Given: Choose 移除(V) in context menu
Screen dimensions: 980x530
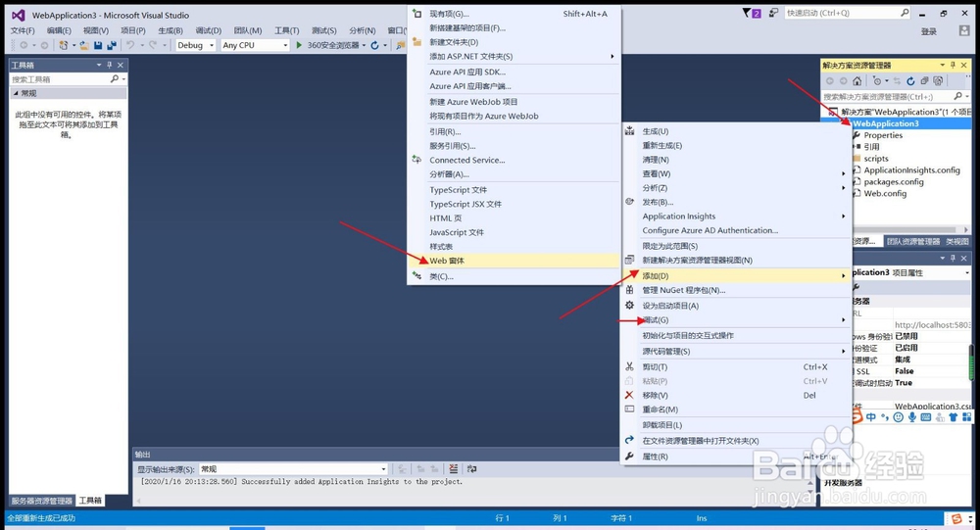Looking at the screenshot, I should pyautogui.click(x=736, y=396).
